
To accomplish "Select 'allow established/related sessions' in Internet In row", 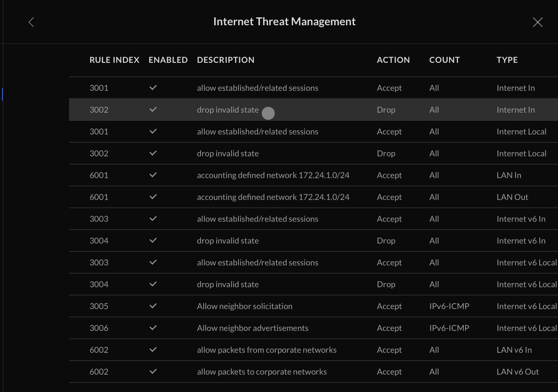I will click(258, 88).
